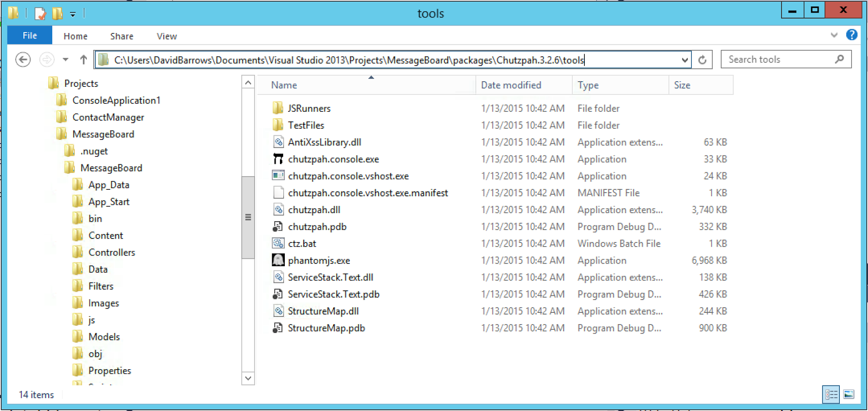This screenshot has height=411, width=868.
Task: Click the New Folder quick access icon
Action: pos(57,13)
